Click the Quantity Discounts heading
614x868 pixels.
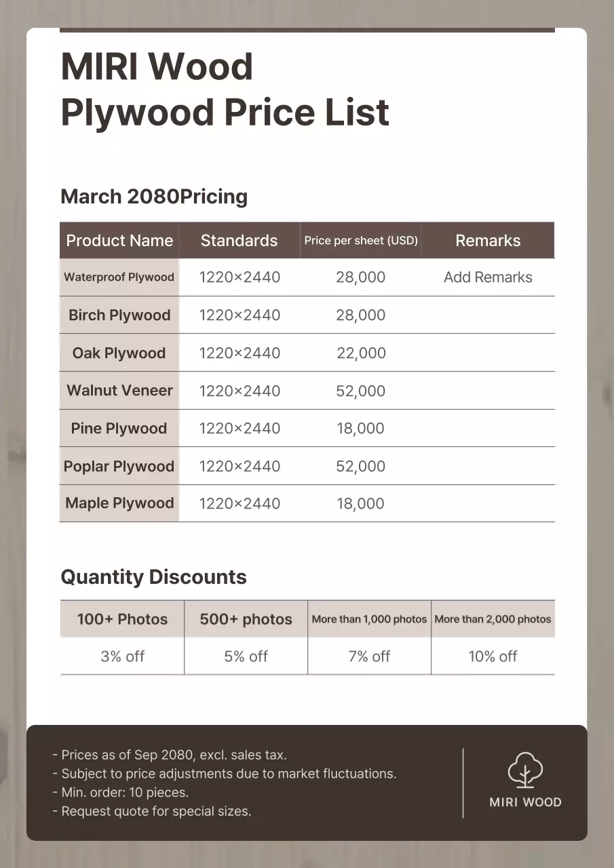[x=153, y=577]
